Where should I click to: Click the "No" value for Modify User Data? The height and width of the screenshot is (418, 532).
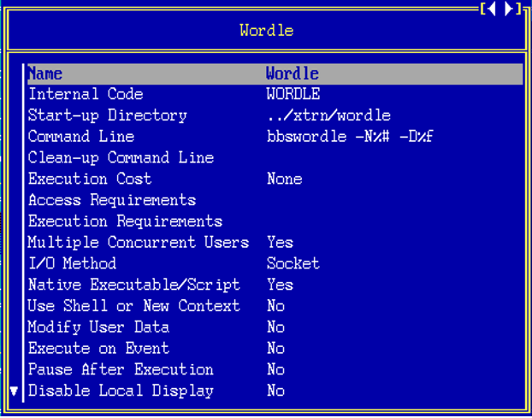tap(275, 327)
